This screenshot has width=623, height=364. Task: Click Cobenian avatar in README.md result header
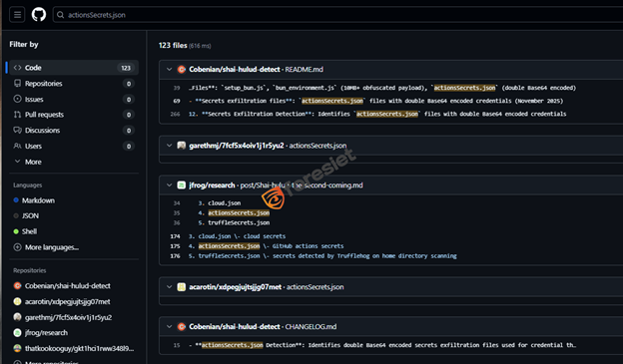[x=182, y=70]
